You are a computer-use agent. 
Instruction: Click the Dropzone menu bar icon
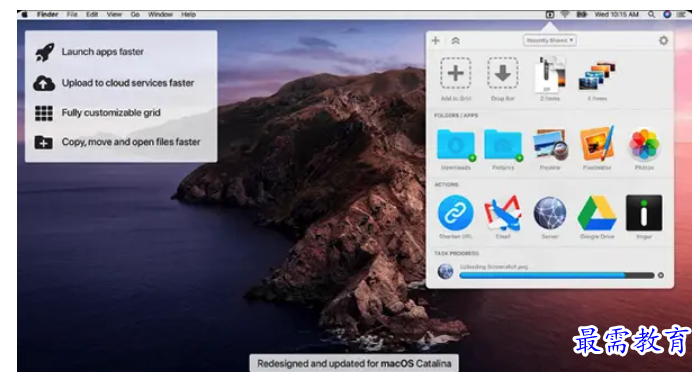tap(550, 15)
